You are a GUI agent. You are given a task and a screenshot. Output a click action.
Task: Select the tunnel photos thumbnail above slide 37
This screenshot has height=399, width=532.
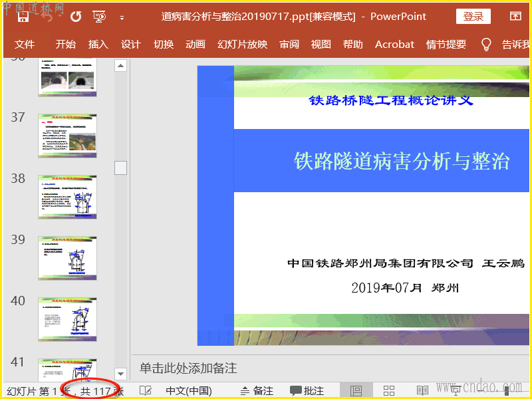67,77
